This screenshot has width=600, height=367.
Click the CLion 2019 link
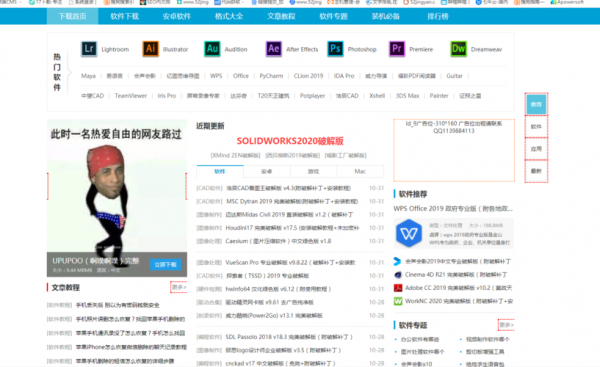click(x=308, y=76)
